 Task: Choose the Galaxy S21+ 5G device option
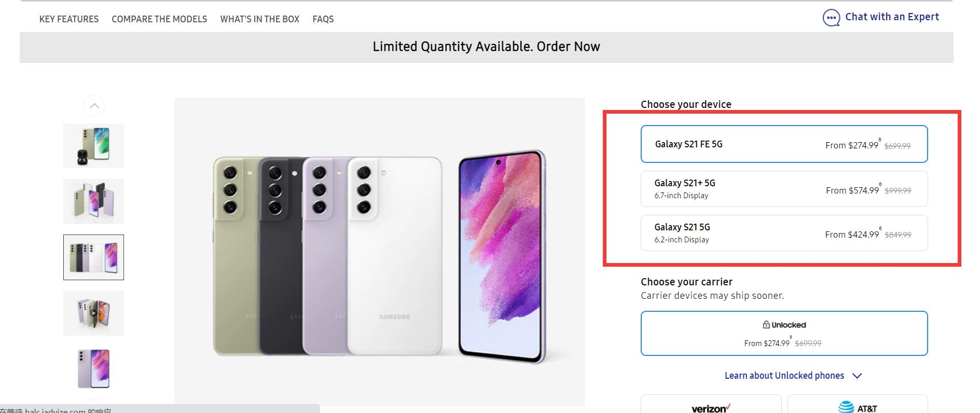(784, 189)
